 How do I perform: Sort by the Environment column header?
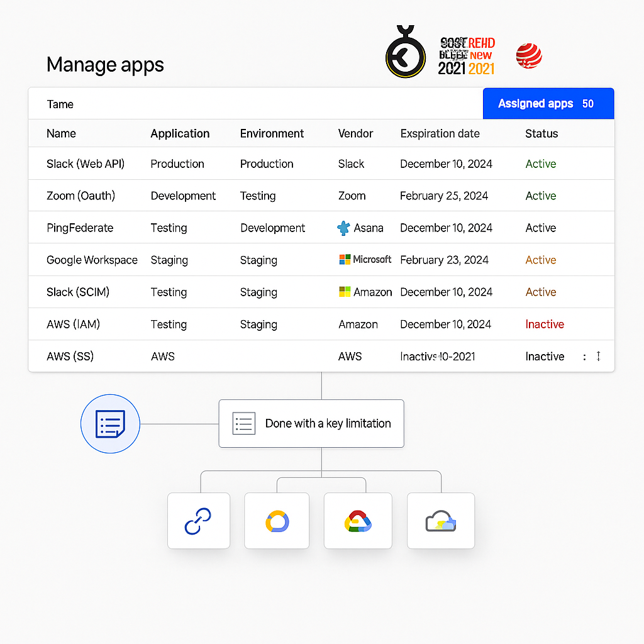point(272,133)
